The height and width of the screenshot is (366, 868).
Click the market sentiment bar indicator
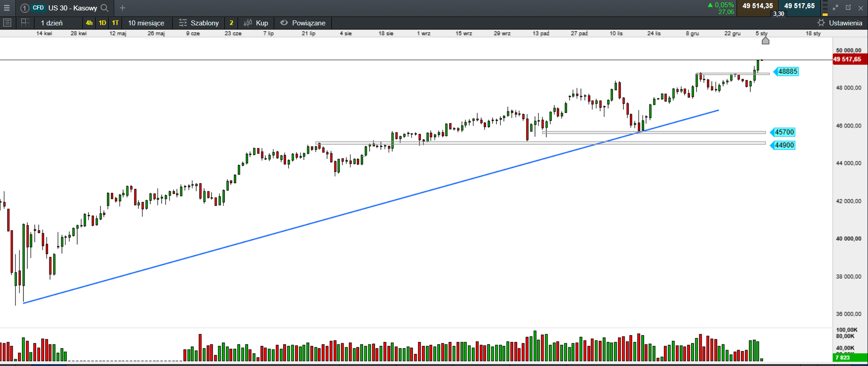click(825, 9)
